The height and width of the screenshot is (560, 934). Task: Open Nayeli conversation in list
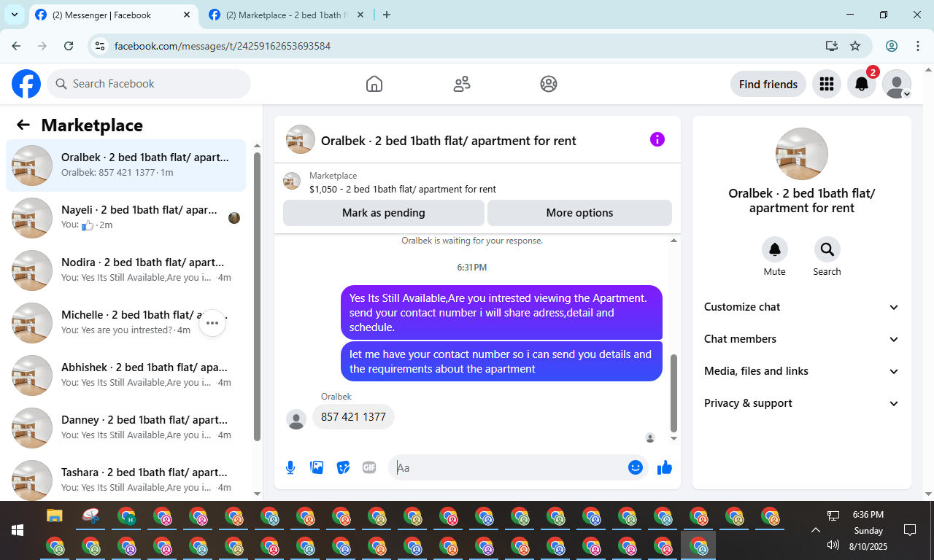point(126,218)
